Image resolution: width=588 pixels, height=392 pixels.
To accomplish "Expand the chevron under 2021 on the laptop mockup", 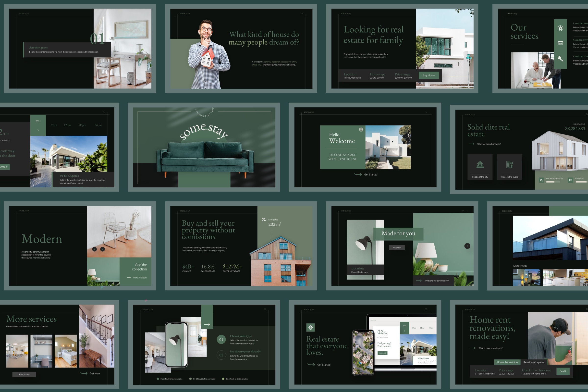I will 404,331.
